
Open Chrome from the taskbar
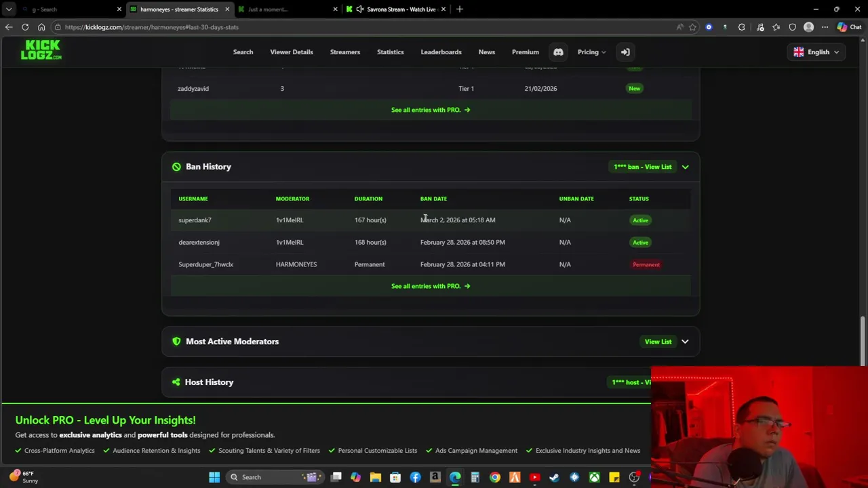[495, 477]
